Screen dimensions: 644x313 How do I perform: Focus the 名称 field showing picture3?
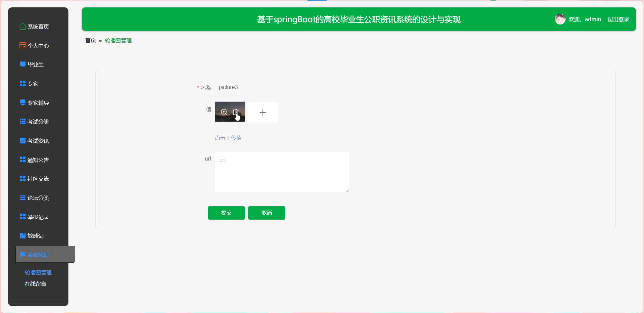pos(282,87)
